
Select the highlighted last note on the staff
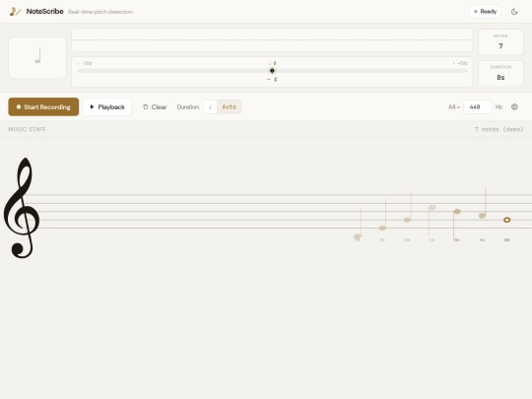[x=506, y=220]
